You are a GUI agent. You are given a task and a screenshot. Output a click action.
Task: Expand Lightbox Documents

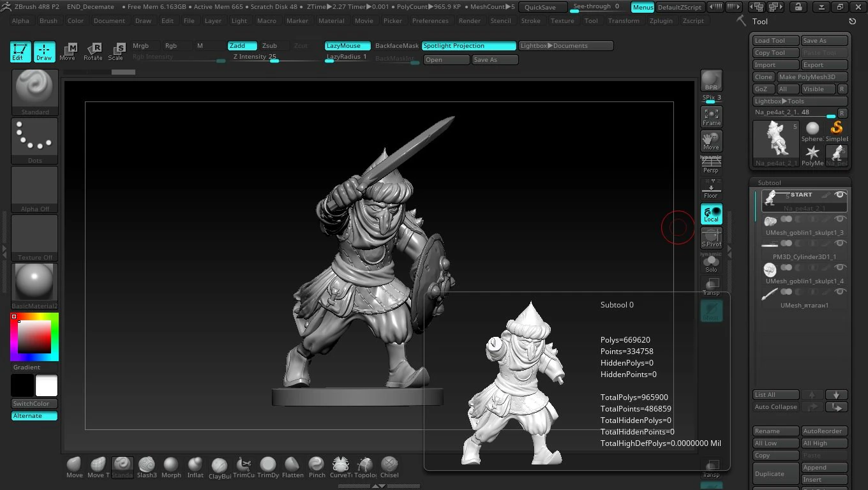point(565,46)
